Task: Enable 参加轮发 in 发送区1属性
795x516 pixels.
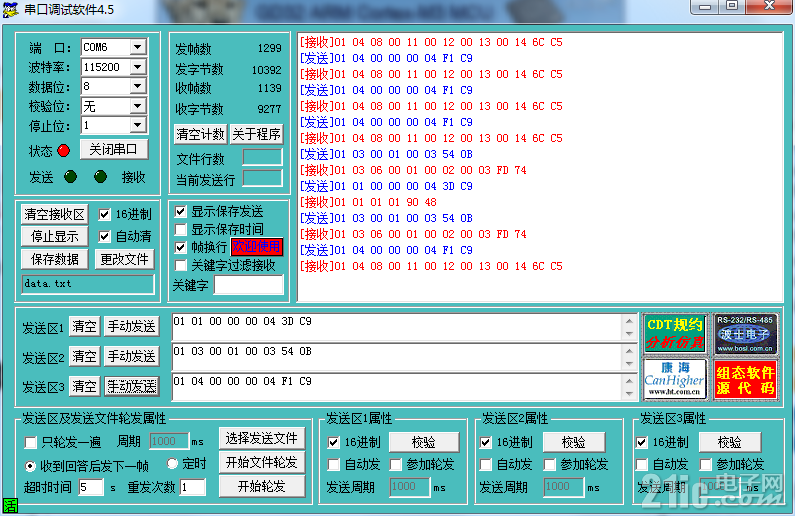Action: (x=395, y=464)
